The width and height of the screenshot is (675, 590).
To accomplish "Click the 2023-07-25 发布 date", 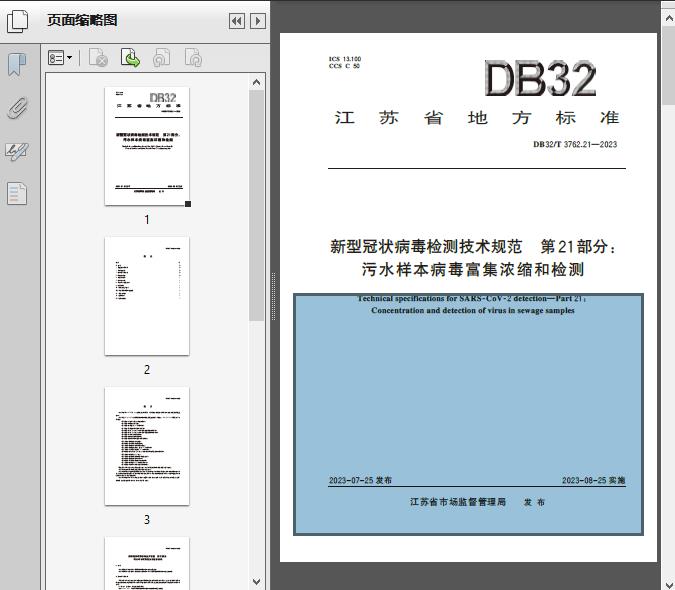I will [360, 480].
